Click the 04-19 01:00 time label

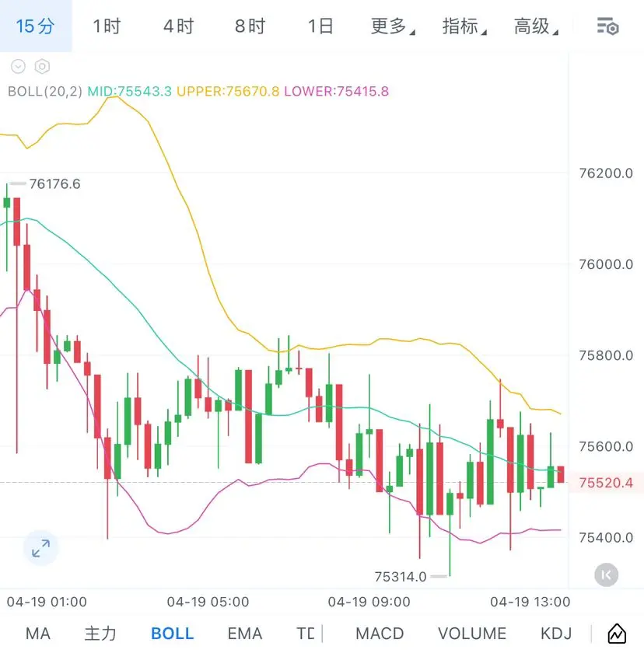click(x=47, y=602)
